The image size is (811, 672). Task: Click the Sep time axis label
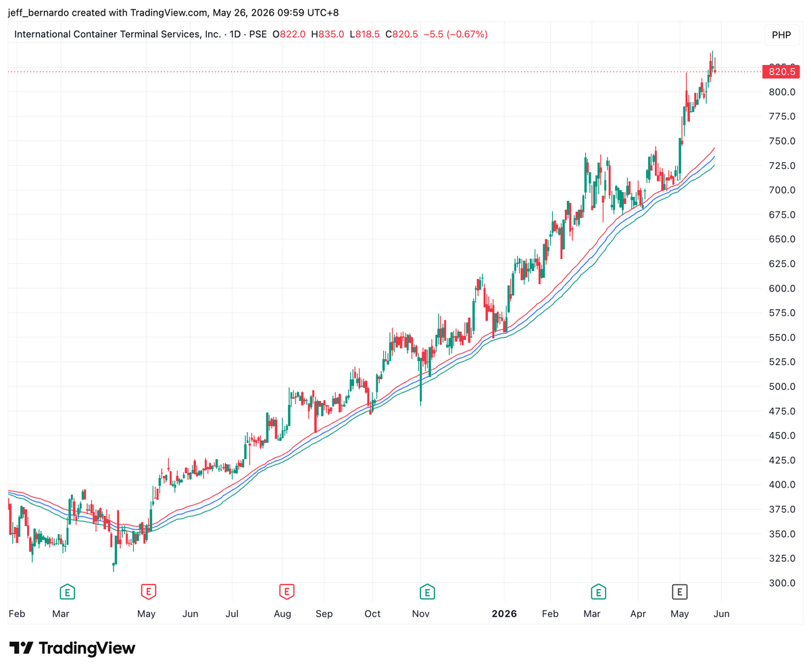click(x=324, y=614)
